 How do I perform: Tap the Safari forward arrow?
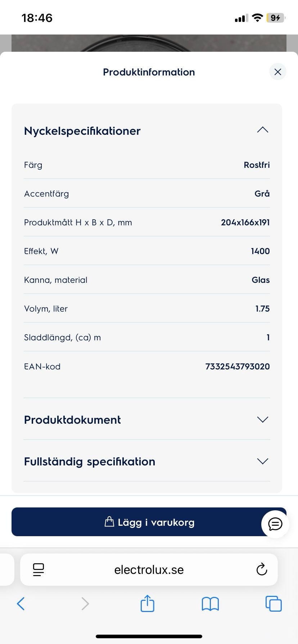tap(85, 604)
